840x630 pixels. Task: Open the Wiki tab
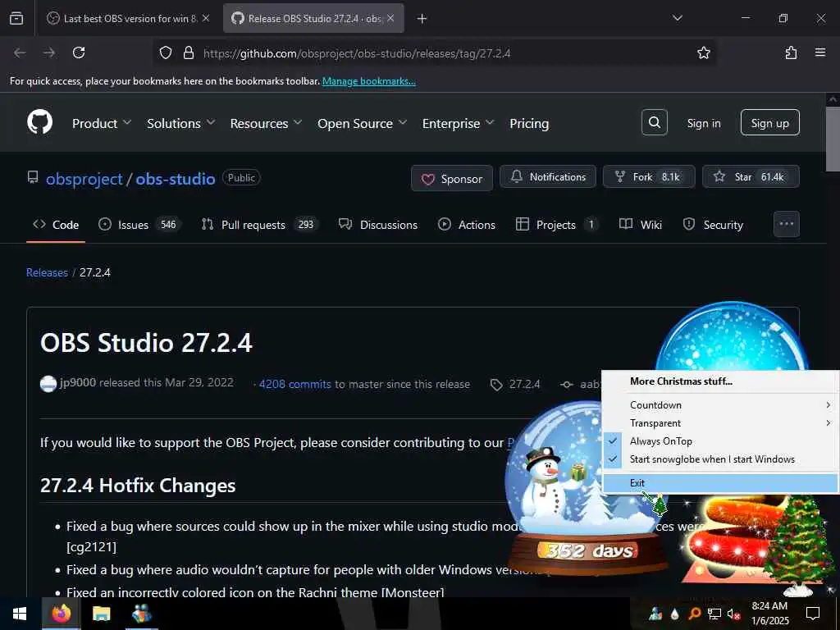click(640, 225)
